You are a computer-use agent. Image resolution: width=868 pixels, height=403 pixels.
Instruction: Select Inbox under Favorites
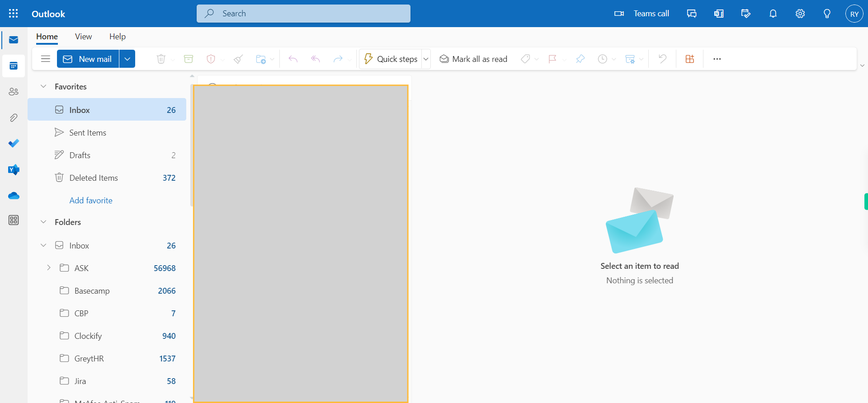coord(107,110)
